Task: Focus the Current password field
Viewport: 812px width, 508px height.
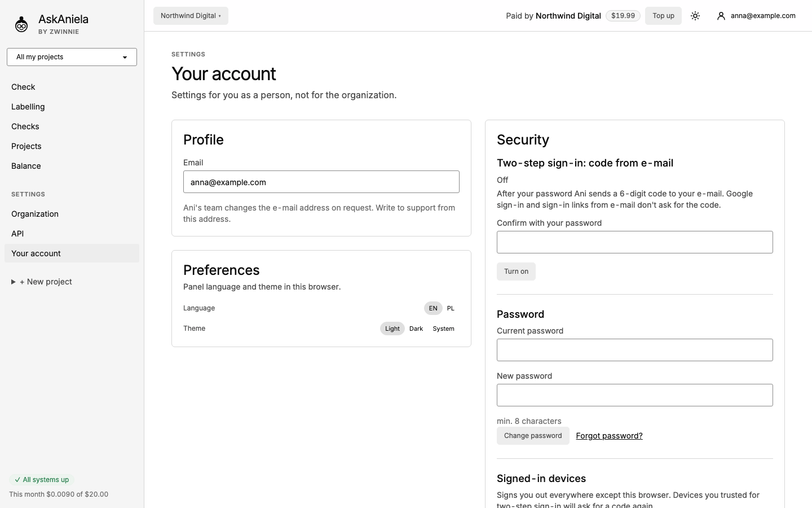Action: (635, 350)
